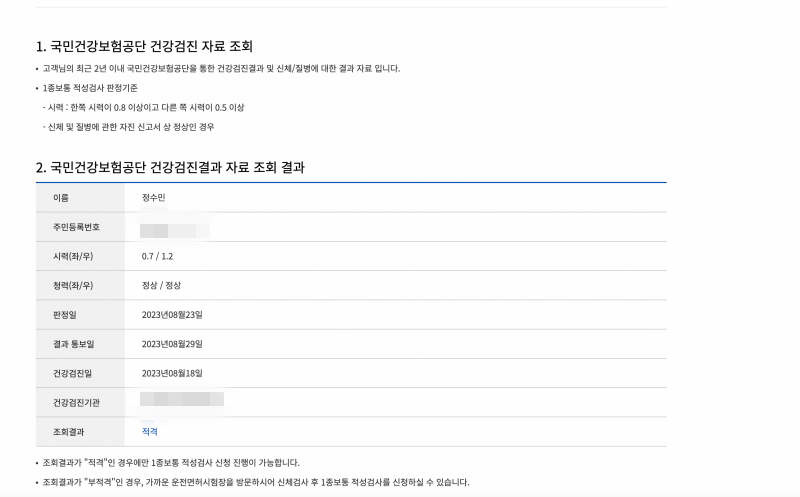Viewport: 800px width, 497px height.
Task: Click the '시력(좌/우)' label
Action: pos(73,256)
